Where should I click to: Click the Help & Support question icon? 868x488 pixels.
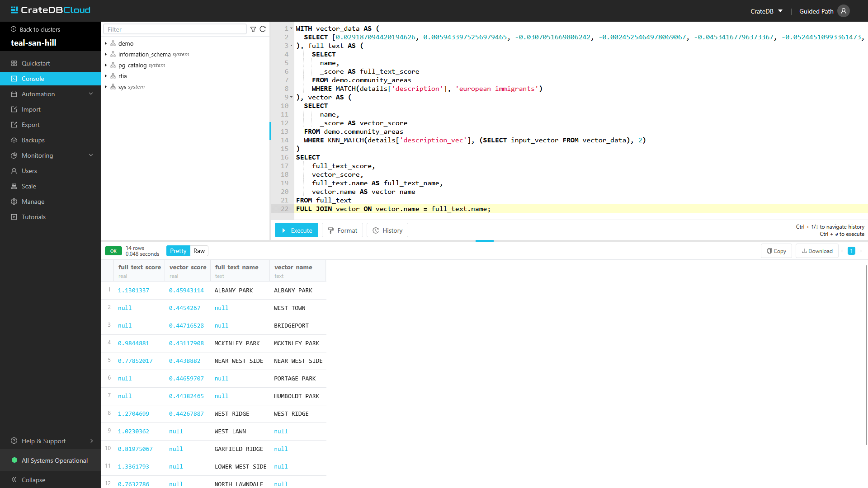tap(14, 441)
